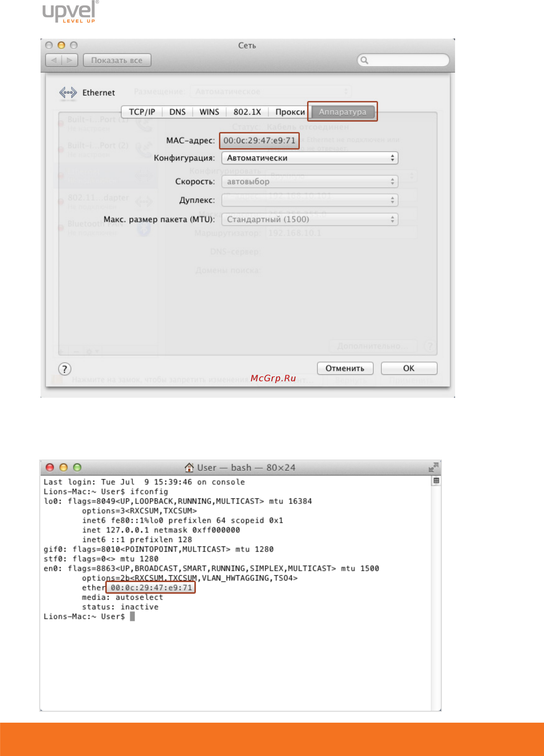Screen dimensions: 544x756
Task: Switch to the TCP/IP tab
Action: tap(142, 112)
